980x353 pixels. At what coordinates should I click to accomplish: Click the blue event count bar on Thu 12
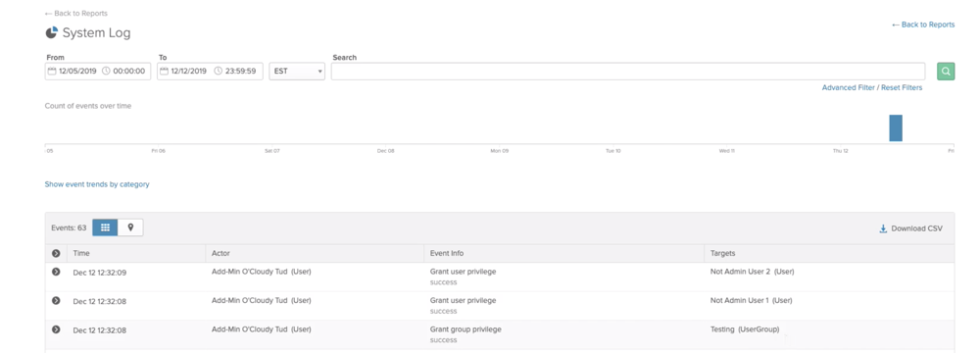(x=896, y=127)
